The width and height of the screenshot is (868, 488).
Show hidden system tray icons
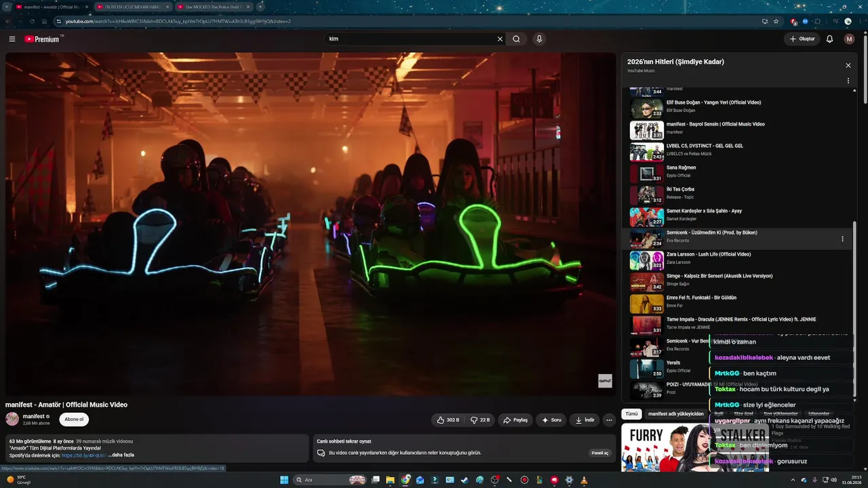point(793,480)
